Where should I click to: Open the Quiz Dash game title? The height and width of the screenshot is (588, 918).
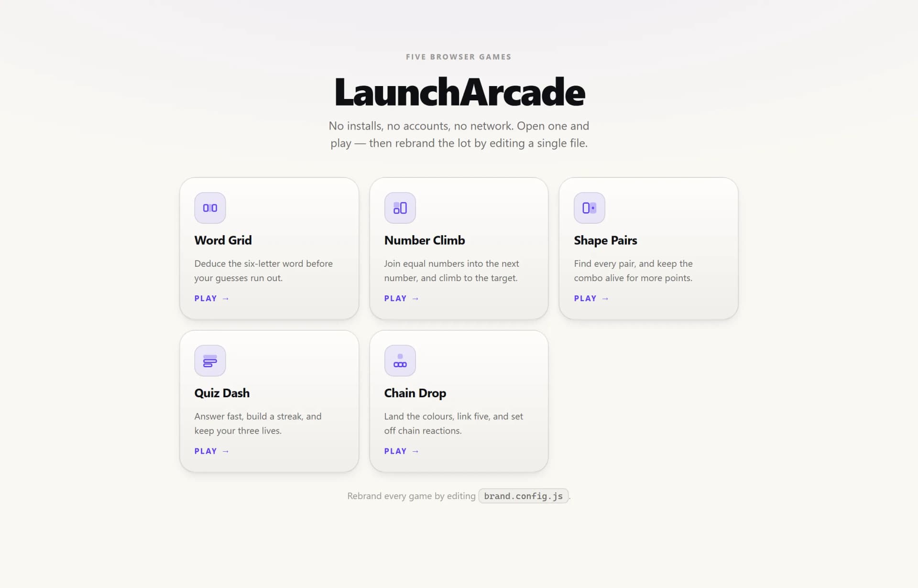pos(222,393)
